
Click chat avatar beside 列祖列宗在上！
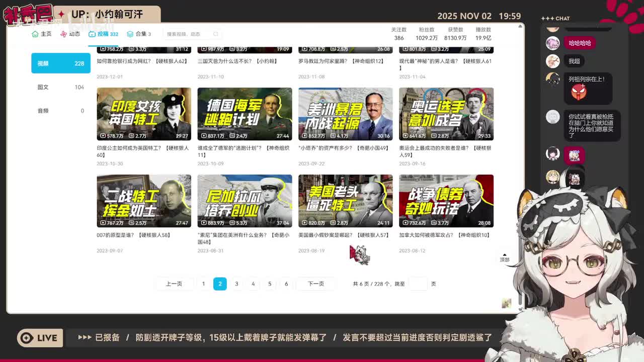[553, 79]
